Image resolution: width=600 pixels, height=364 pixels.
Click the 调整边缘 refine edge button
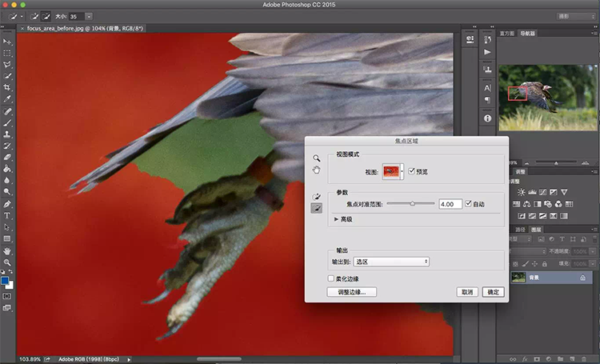point(352,292)
